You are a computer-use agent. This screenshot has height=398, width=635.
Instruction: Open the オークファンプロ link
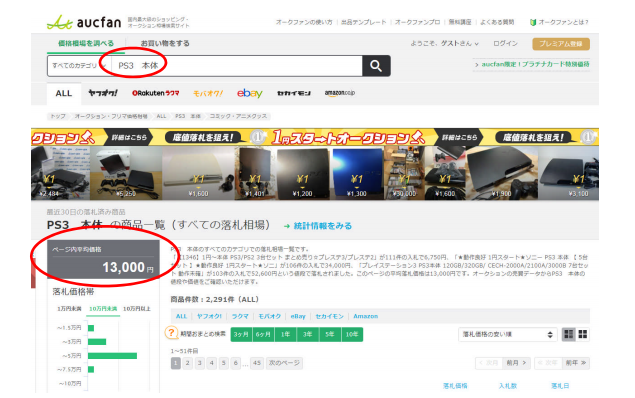pos(417,22)
